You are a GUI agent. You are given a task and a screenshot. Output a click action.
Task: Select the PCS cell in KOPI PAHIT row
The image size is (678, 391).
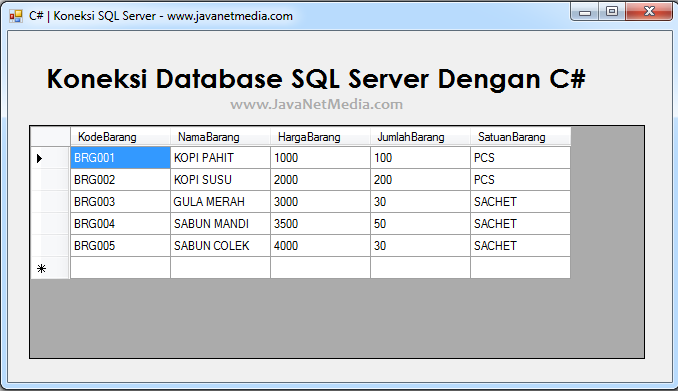click(520, 157)
